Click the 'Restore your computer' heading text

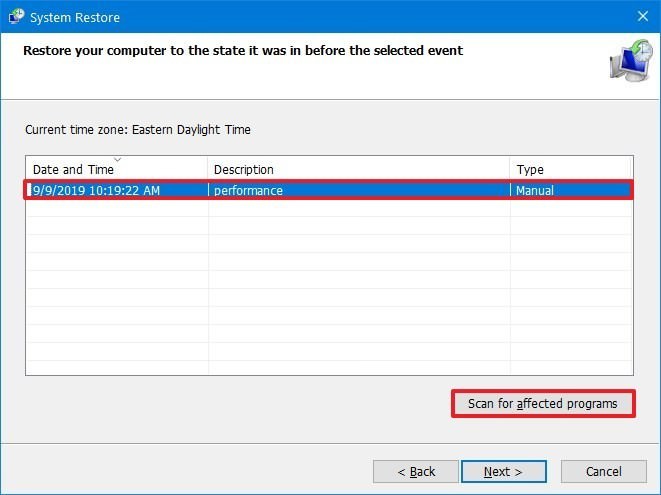[243, 50]
